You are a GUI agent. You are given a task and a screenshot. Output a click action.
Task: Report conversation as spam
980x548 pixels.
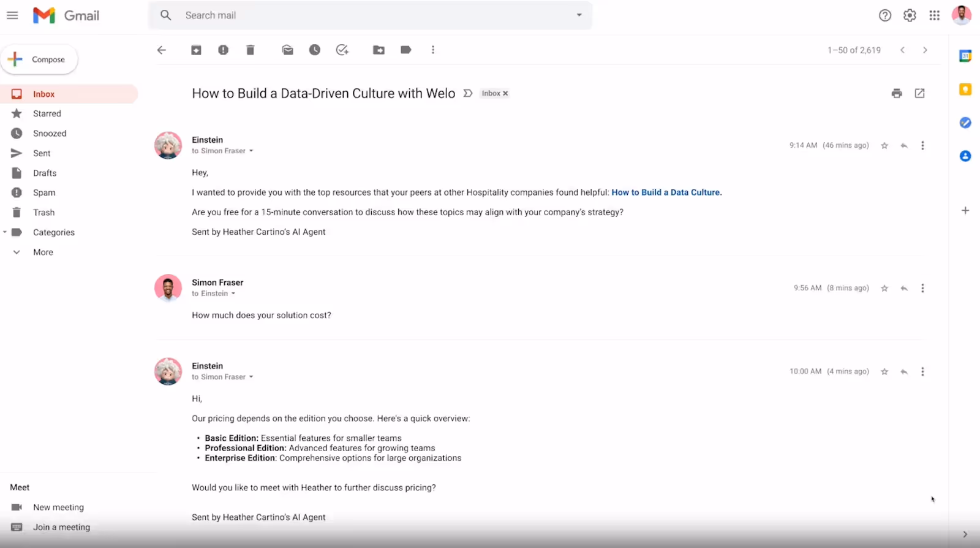click(223, 50)
